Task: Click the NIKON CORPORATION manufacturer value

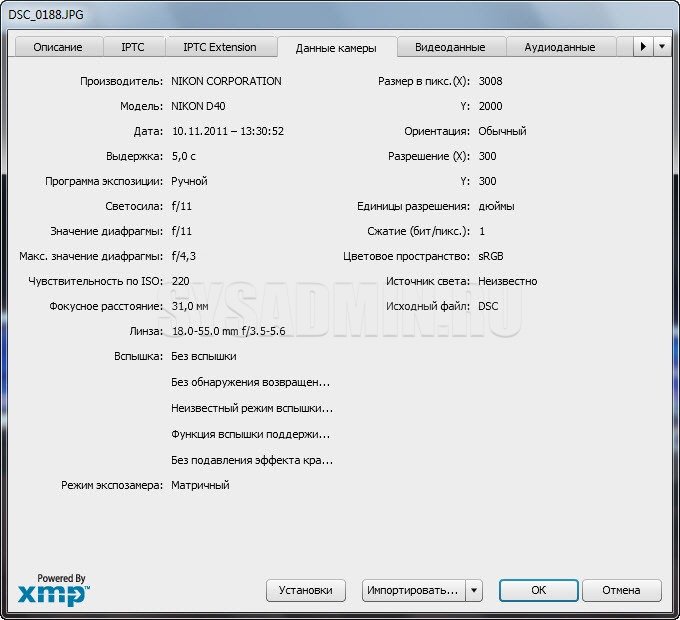Action: [x=226, y=81]
